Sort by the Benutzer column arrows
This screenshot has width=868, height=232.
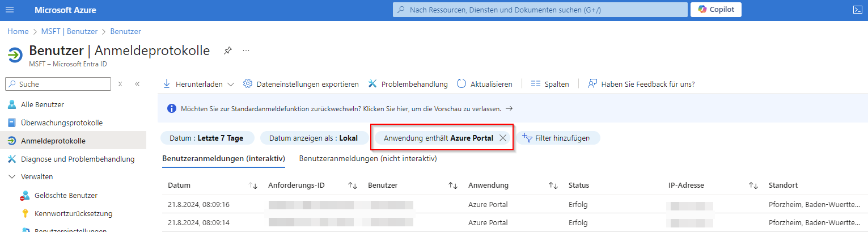click(453, 185)
